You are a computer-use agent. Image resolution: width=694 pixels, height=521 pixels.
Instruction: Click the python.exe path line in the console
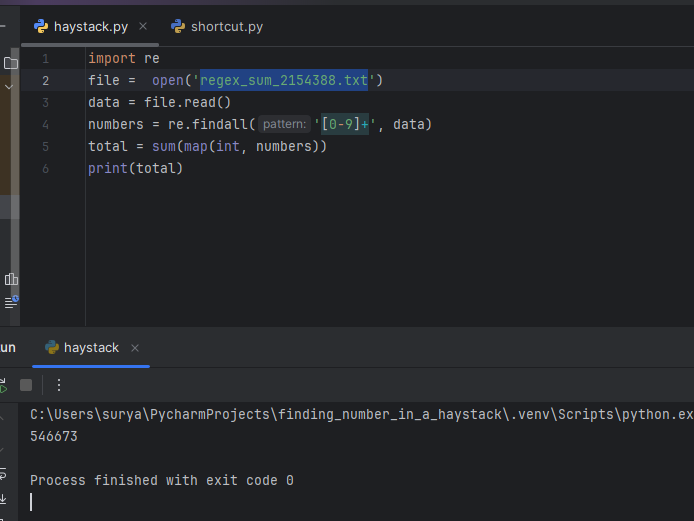pyautogui.click(x=362, y=414)
